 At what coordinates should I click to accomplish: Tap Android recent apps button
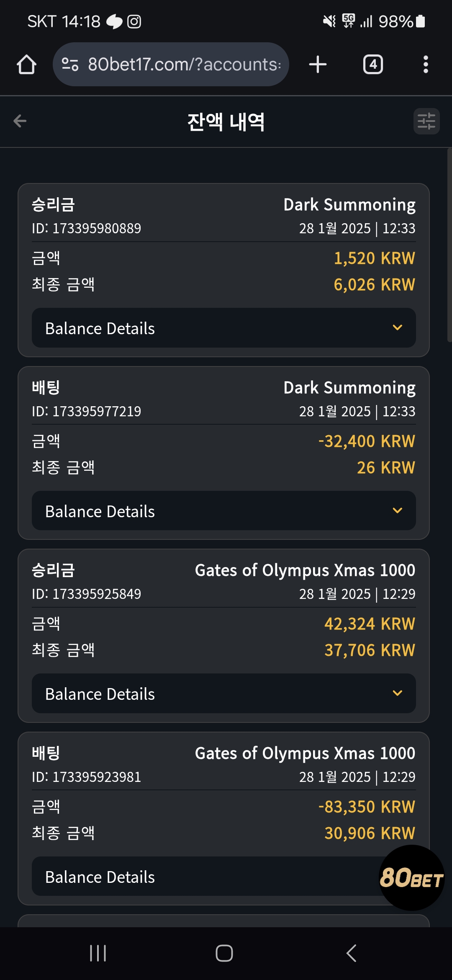98,953
